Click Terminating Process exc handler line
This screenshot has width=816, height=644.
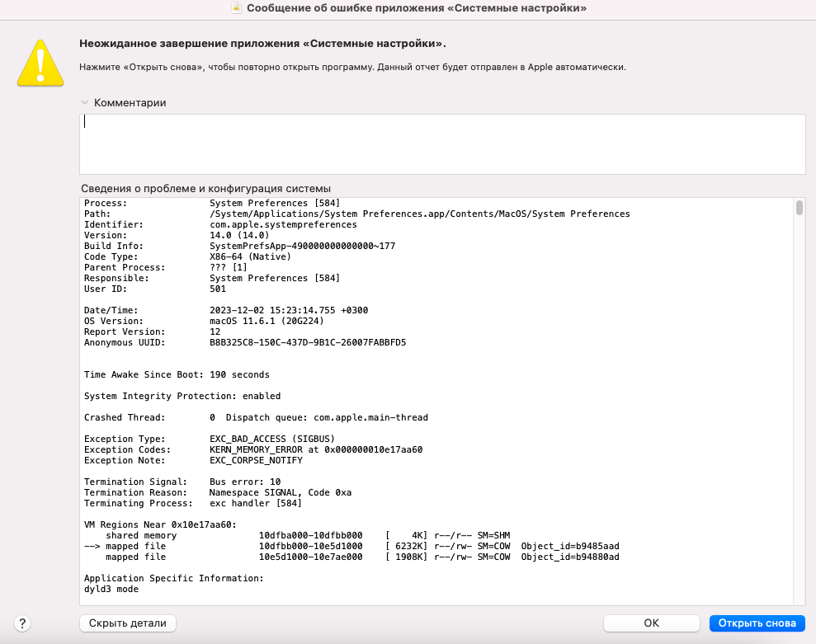click(193, 504)
